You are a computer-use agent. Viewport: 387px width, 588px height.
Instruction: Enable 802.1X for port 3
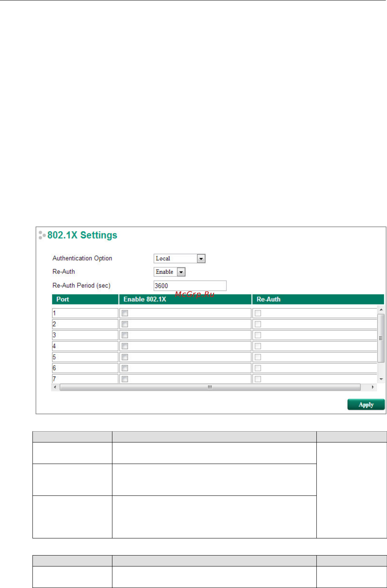[125, 335]
